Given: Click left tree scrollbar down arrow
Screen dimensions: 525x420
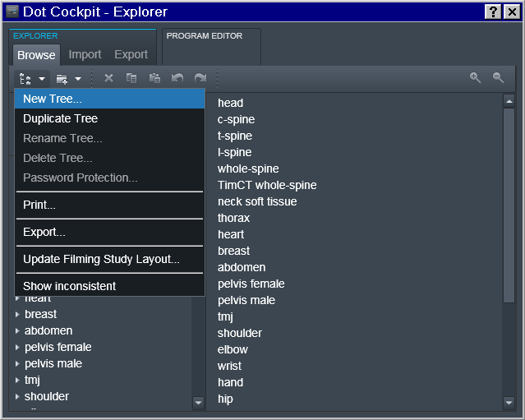Looking at the screenshot, I should 198,403.
